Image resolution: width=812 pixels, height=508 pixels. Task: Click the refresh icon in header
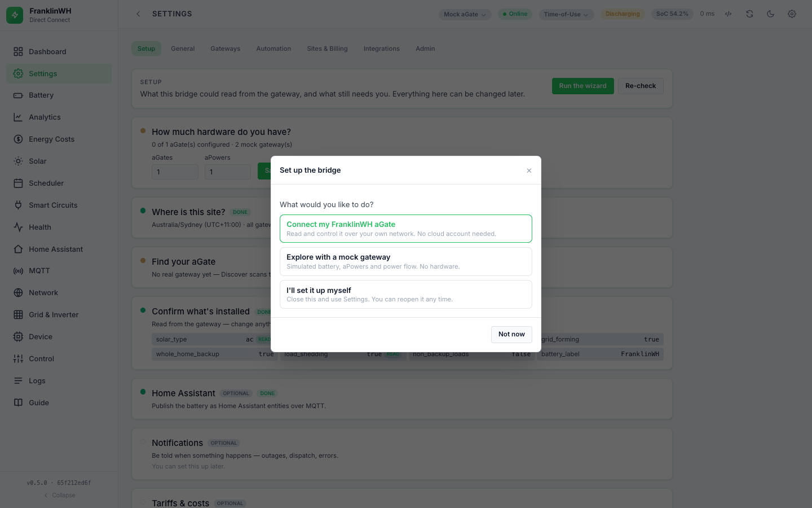(749, 14)
